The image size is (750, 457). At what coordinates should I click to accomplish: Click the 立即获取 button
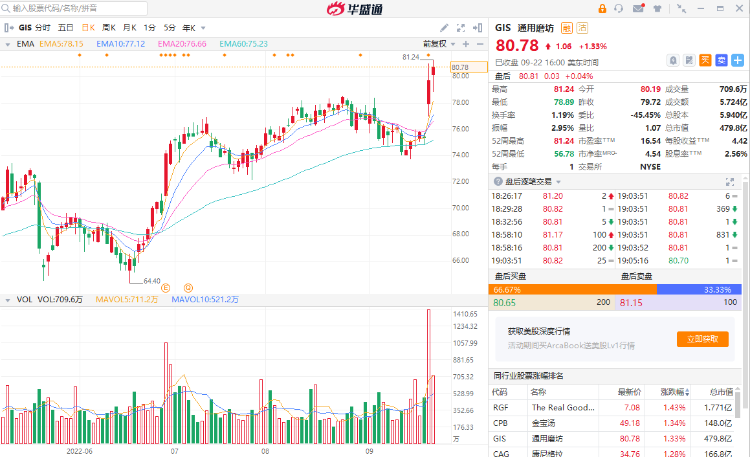pos(703,339)
